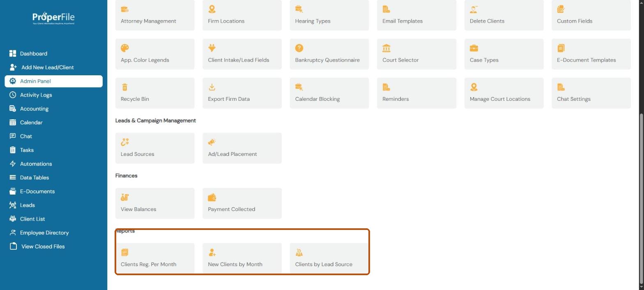Click the ProperFile logo
The height and width of the screenshot is (290, 644).
click(x=53, y=18)
